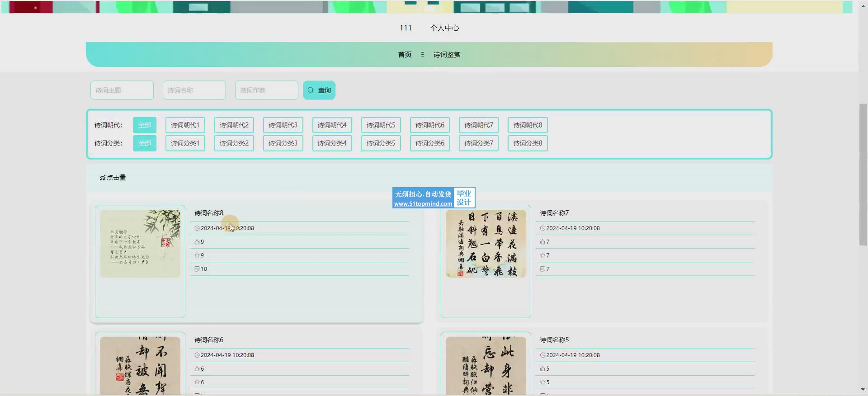Image resolution: width=868 pixels, height=396 pixels.
Task: Open the calligraphy thumbnail of 诗词名称7
Action: tap(486, 244)
